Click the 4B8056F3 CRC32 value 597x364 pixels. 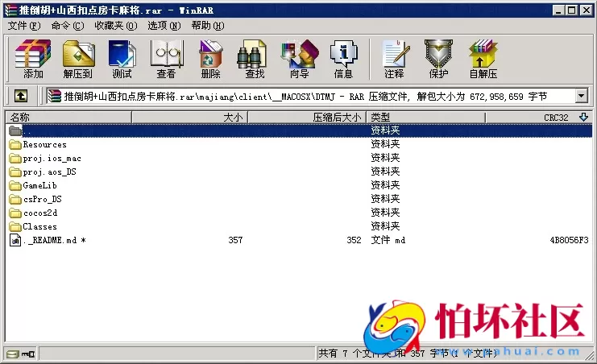click(x=569, y=240)
